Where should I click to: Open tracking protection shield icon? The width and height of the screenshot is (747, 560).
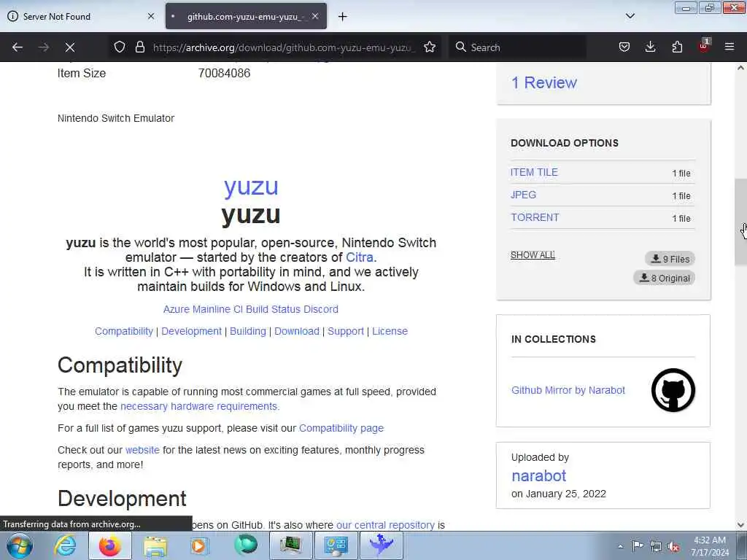[x=120, y=47]
